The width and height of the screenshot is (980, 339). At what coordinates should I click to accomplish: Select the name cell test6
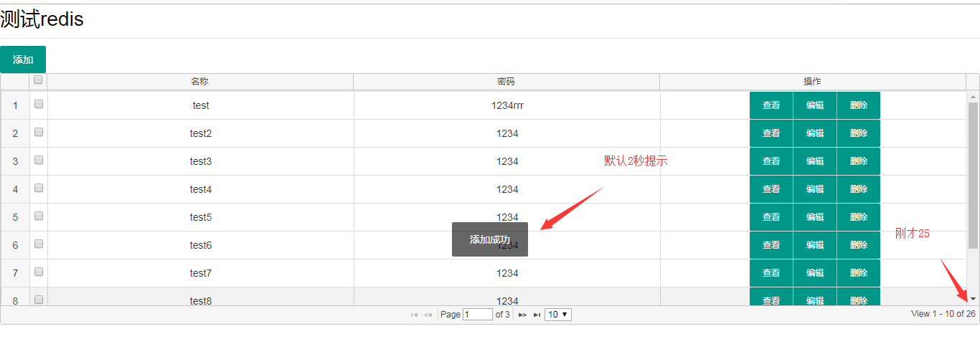click(201, 245)
